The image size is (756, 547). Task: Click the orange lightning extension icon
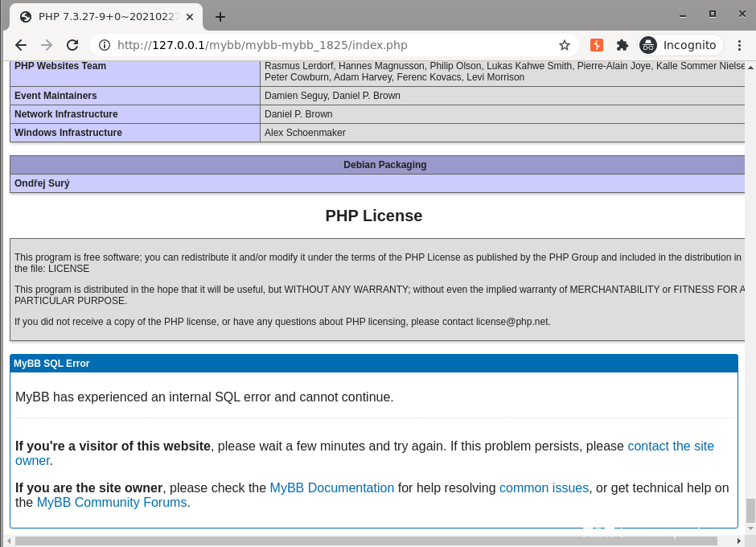[x=596, y=45]
